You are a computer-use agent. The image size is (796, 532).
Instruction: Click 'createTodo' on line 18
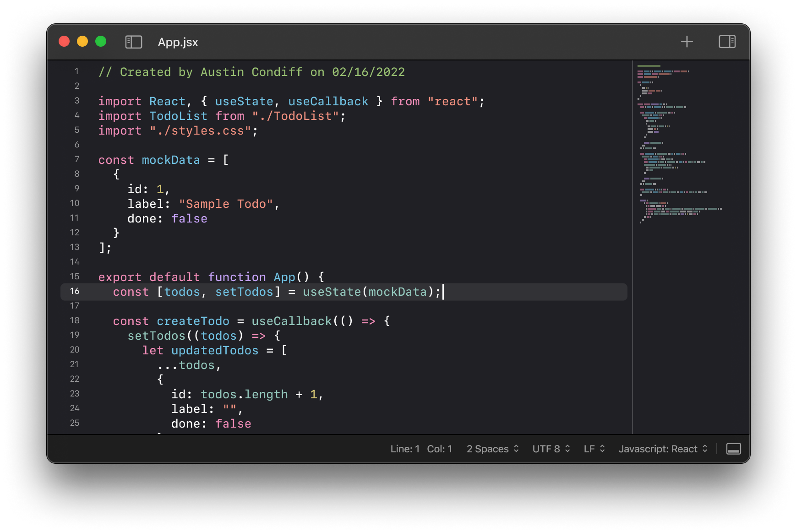[x=193, y=321]
